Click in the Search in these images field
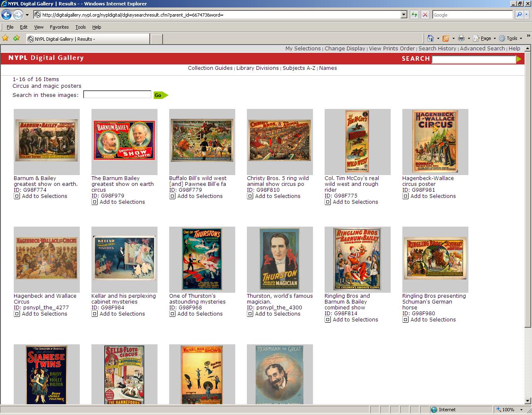The width and height of the screenshot is (532, 415). point(117,95)
